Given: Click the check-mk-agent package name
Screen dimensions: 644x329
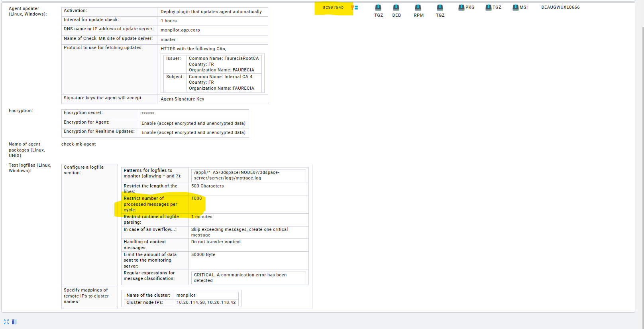Looking at the screenshot, I should (79, 144).
